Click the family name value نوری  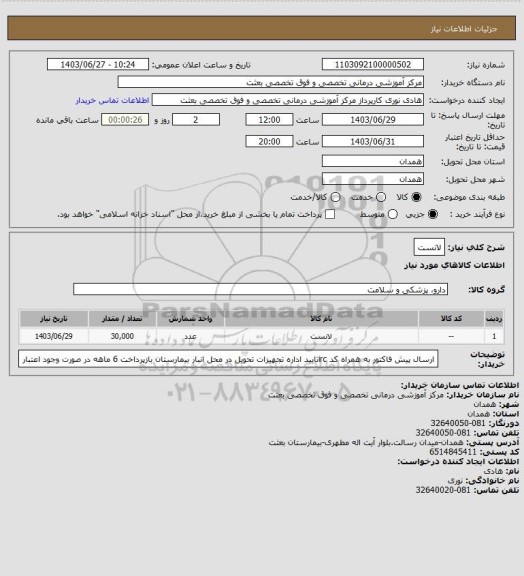click(x=455, y=480)
